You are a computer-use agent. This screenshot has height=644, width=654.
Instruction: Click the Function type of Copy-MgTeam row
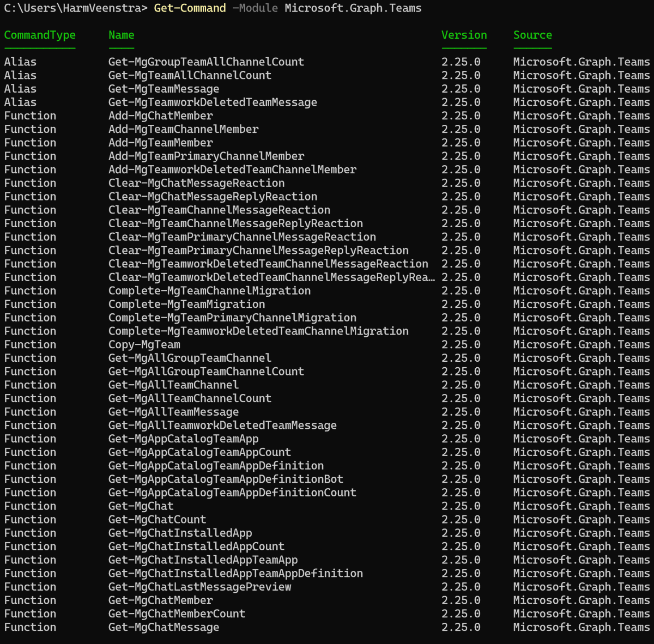30,344
